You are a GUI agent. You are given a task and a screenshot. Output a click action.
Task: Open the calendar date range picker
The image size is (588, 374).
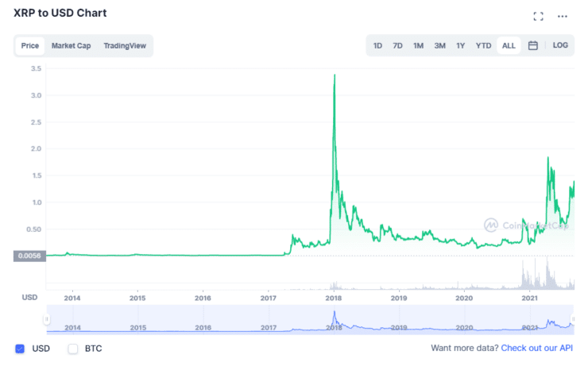(x=533, y=45)
